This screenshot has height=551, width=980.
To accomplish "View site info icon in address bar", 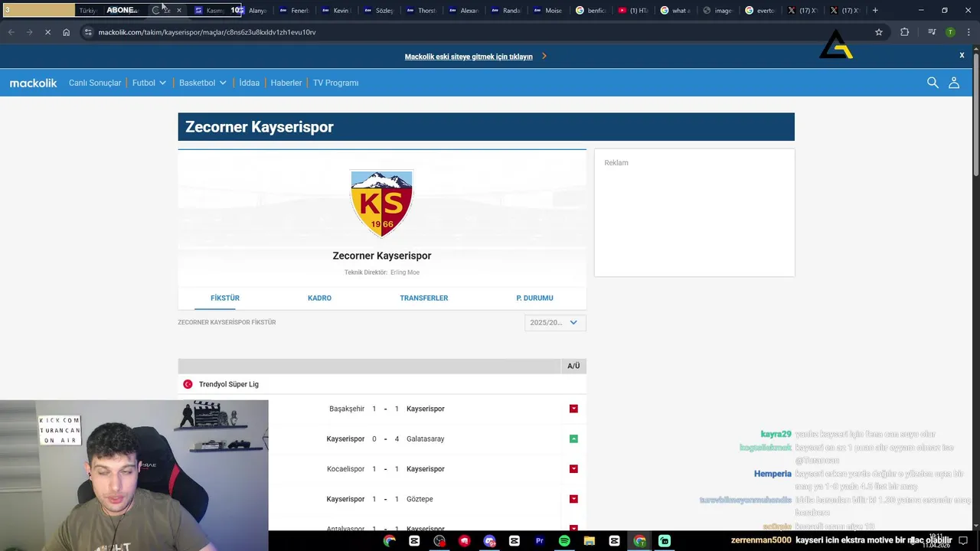I will coord(88,32).
